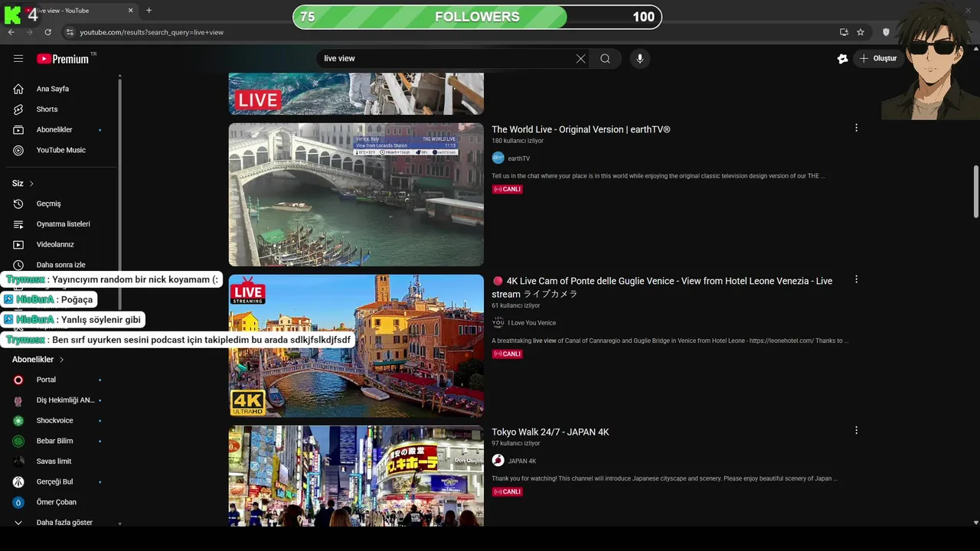Click the JAPAN 4K channel avatar
Image resolution: width=980 pixels, height=551 pixels.
[498, 460]
